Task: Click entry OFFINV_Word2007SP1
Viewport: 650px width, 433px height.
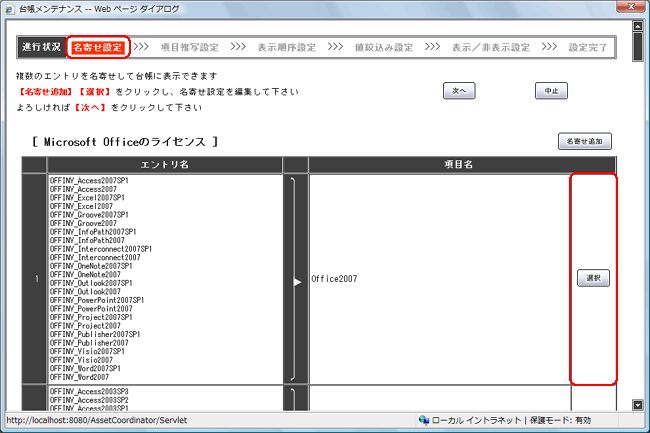Action: pyautogui.click(x=85, y=368)
